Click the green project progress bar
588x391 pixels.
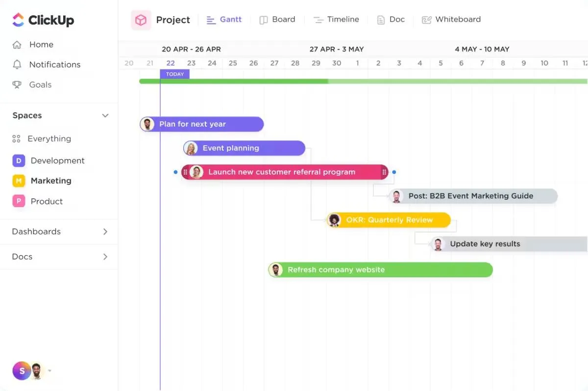(363, 81)
